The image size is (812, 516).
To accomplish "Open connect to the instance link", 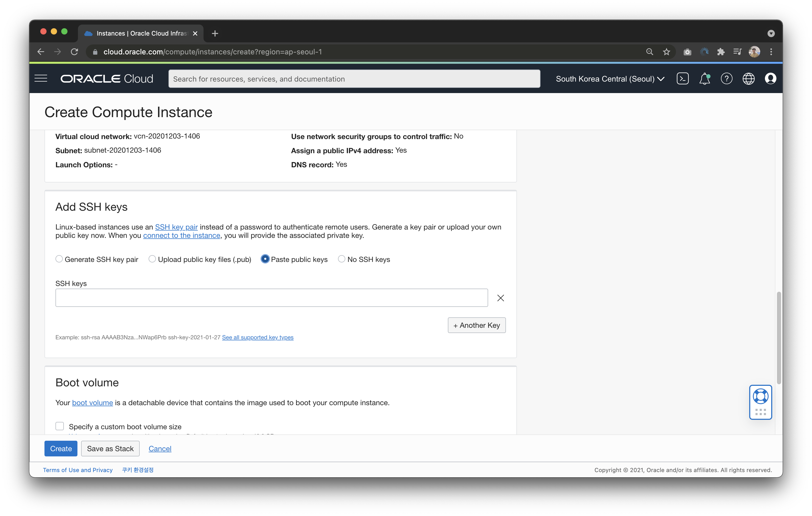I will pyautogui.click(x=182, y=235).
